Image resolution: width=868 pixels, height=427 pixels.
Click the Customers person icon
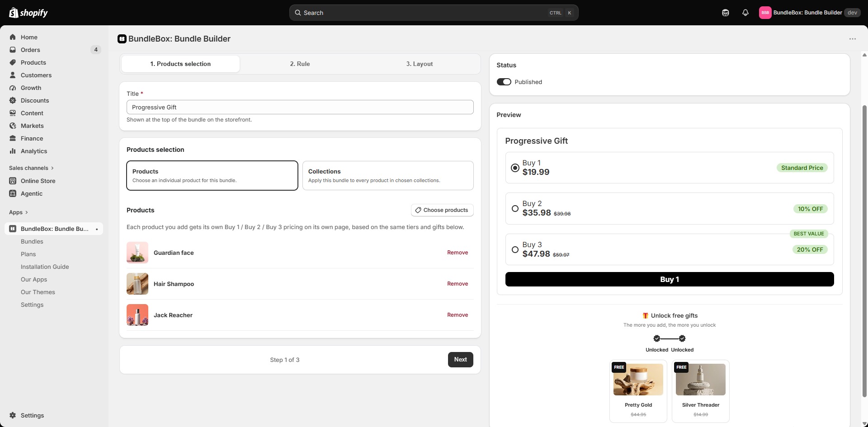coord(13,75)
